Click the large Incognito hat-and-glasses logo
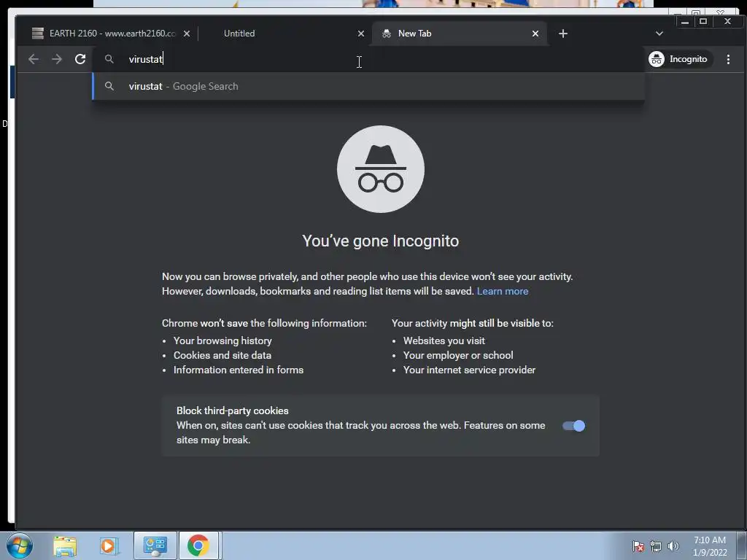The height and width of the screenshot is (560, 747). click(381, 169)
